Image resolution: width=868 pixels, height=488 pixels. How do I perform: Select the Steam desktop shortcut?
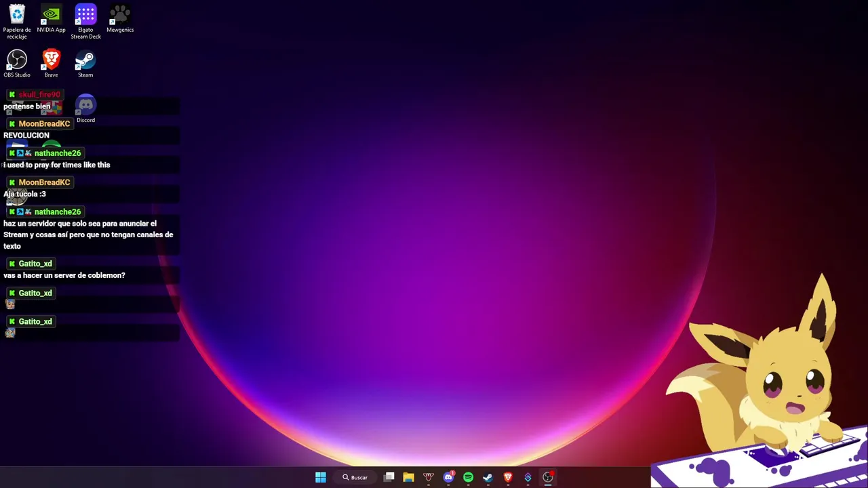(x=85, y=64)
